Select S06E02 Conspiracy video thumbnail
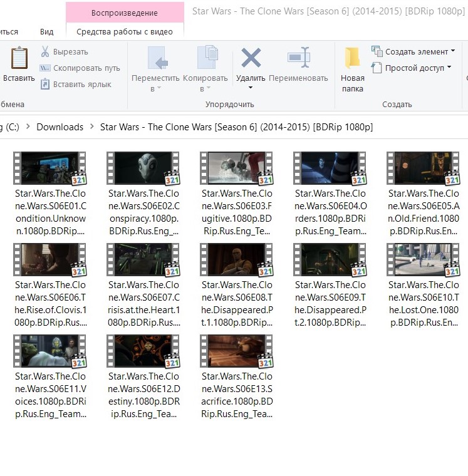 point(143,168)
